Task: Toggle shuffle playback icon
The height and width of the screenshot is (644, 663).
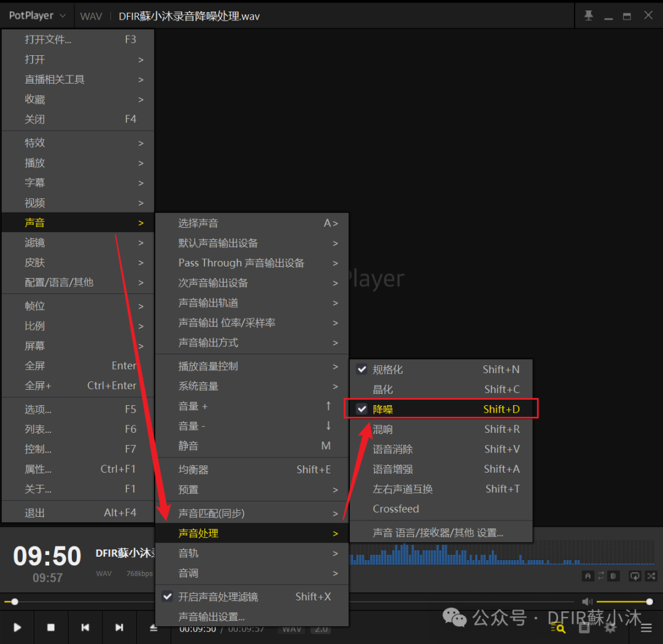Action: click(651, 576)
